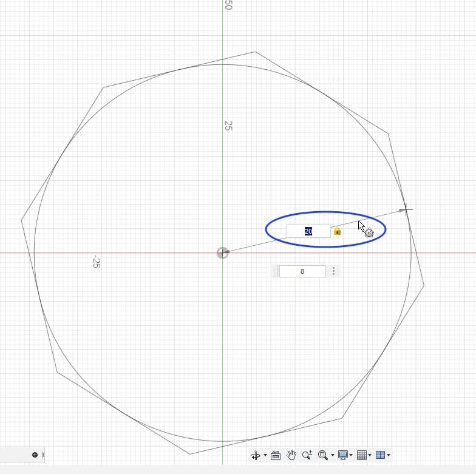Screen dimensions: 476x474
Task: Expand the Zoom Window options arrow
Action: click(x=333, y=455)
